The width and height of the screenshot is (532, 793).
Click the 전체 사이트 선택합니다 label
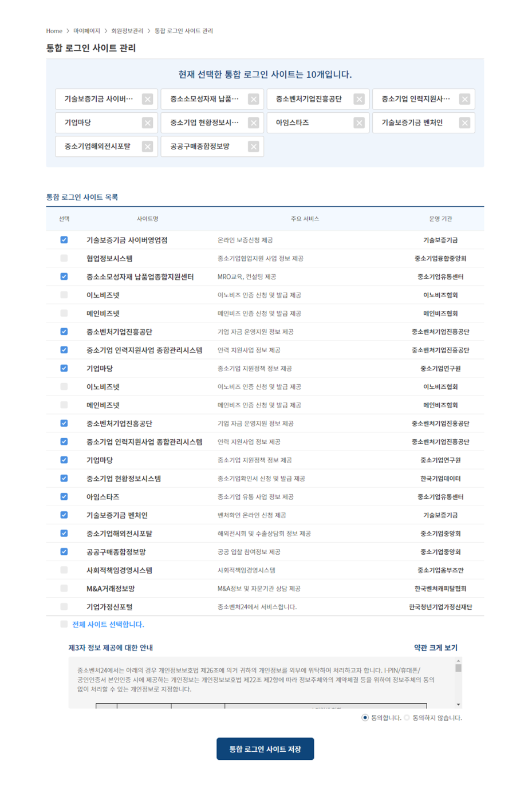point(108,624)
